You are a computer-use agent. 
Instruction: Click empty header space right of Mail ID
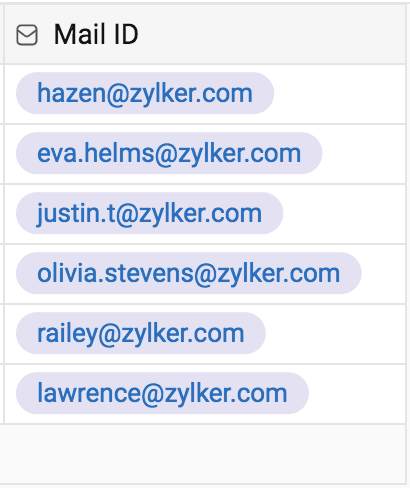pos(271,35)
